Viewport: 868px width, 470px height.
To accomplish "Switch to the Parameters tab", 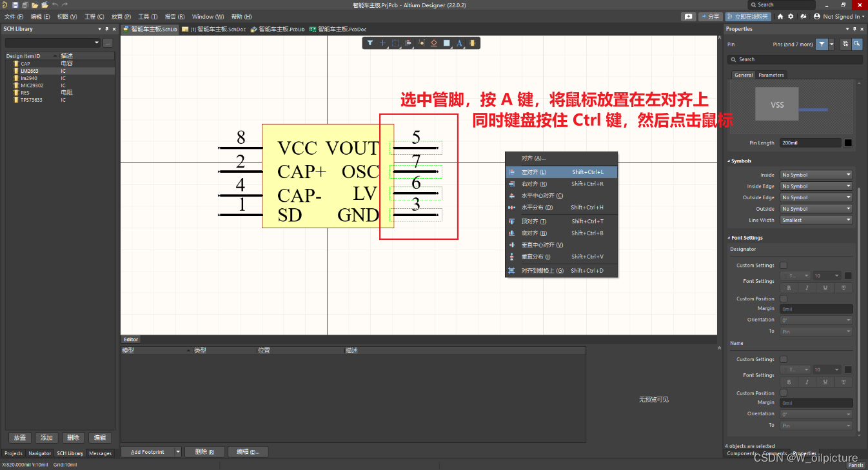I will [x=771, y=75].
